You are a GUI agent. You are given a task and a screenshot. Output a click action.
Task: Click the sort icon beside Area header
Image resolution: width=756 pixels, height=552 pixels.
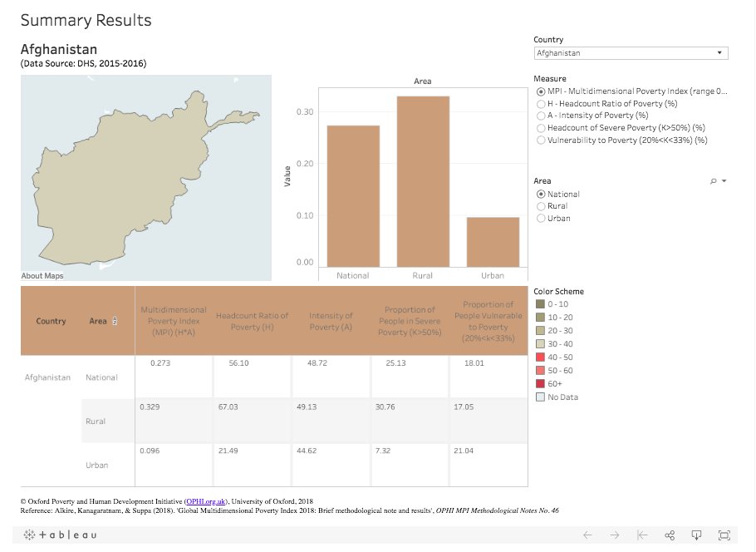tap(115, 321)
